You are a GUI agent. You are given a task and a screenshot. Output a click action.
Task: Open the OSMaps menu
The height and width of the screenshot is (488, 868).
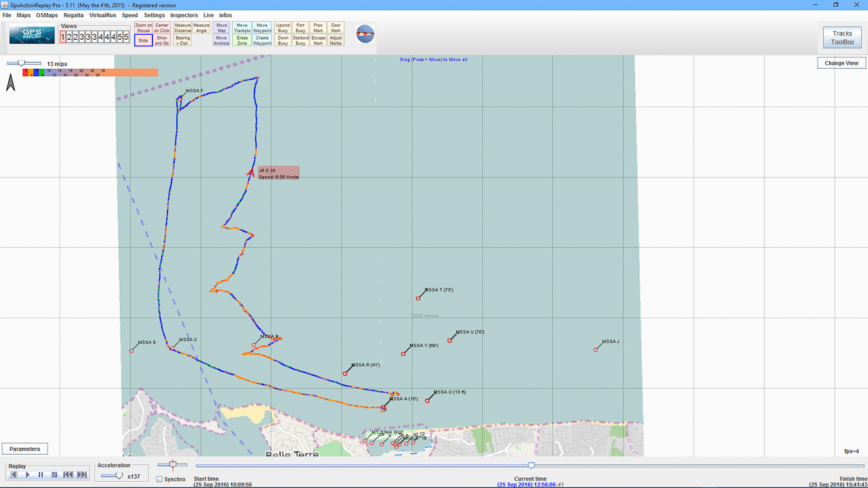click(47, 15)
